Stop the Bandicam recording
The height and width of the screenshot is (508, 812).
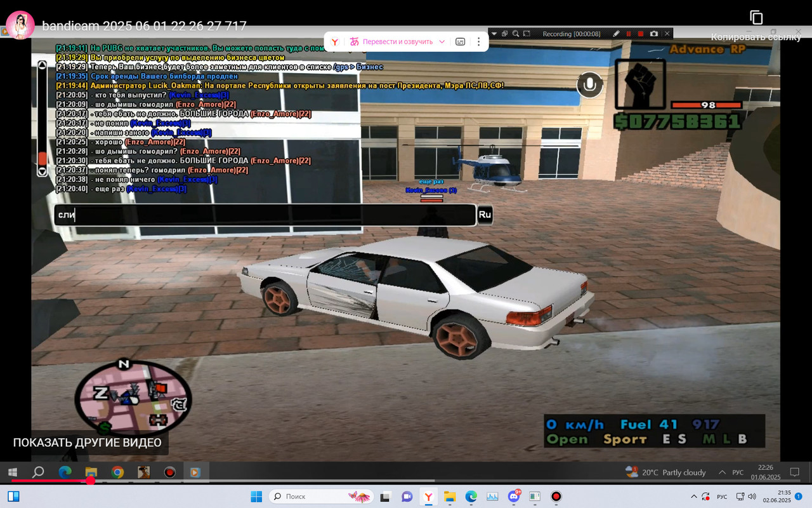click(641, 34)
